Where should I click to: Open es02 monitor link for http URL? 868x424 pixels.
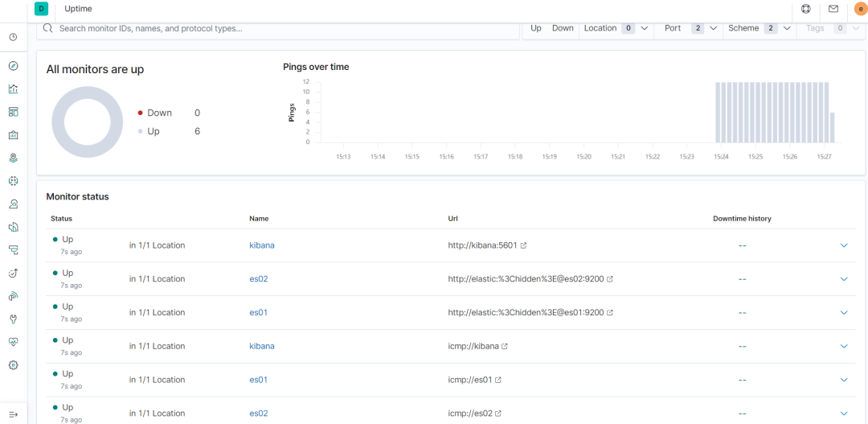tap(259, 279)
